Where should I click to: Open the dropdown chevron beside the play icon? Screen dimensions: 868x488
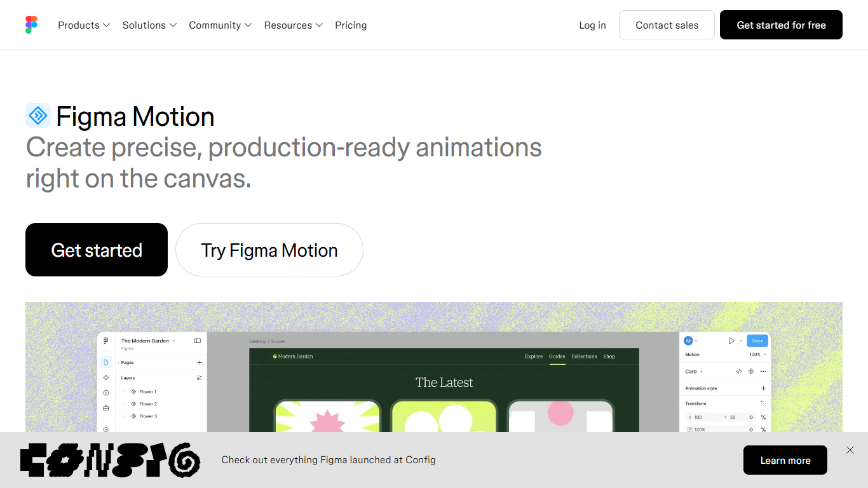click(741, 341)
